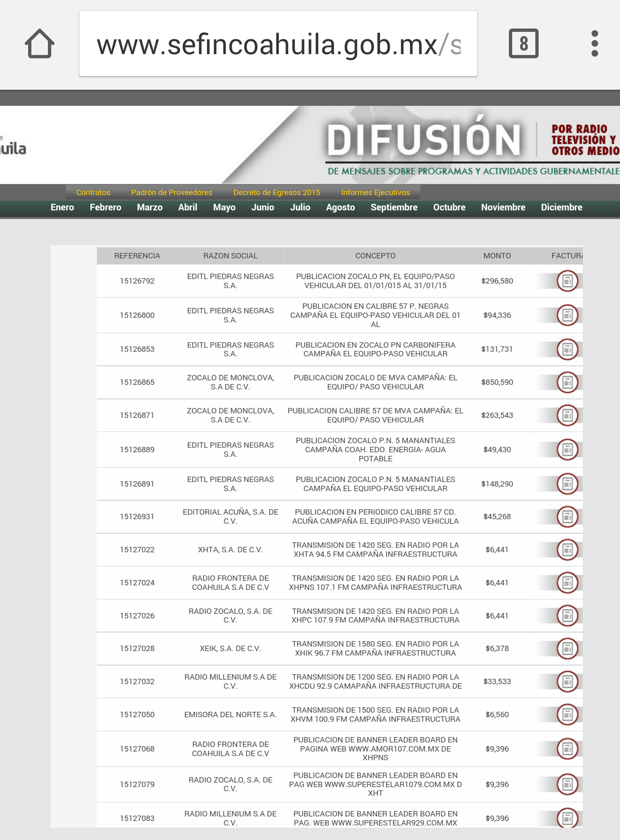Image resolution: width=620 pixels, height=840 pixels.
Task: View invoice document for reference 15126865
Action: pos(567,382)
